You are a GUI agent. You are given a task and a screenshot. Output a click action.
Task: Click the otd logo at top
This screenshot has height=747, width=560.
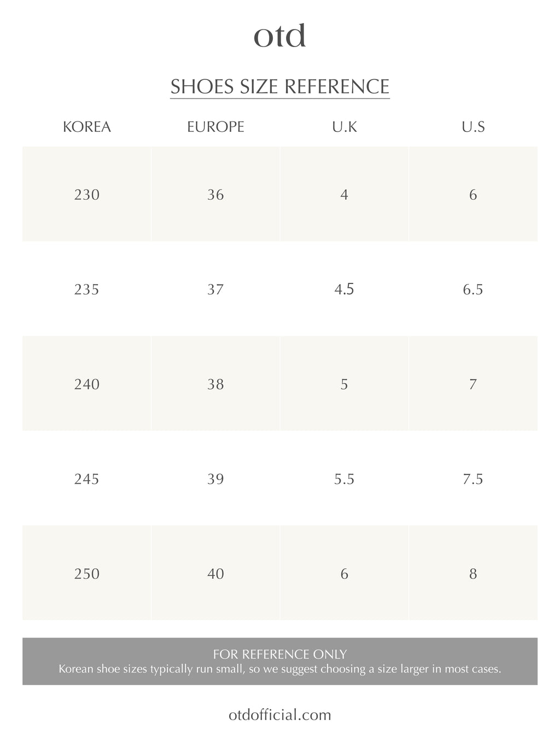tap(279, 36)
